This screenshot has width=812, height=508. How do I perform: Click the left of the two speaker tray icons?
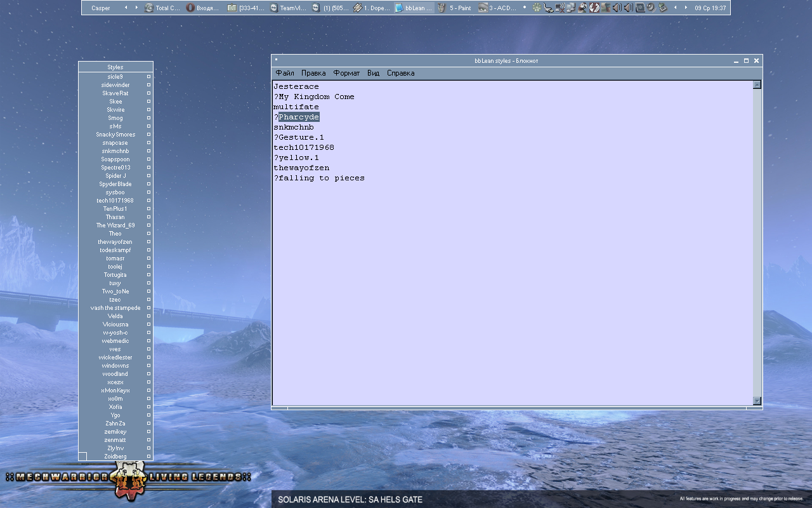[x=617, y=8]
